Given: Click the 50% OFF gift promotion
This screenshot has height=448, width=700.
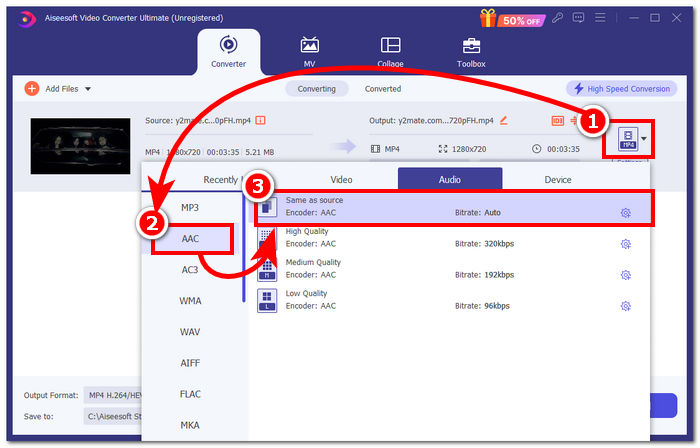Looking at the screenshot, I should [x=512, y=19].
